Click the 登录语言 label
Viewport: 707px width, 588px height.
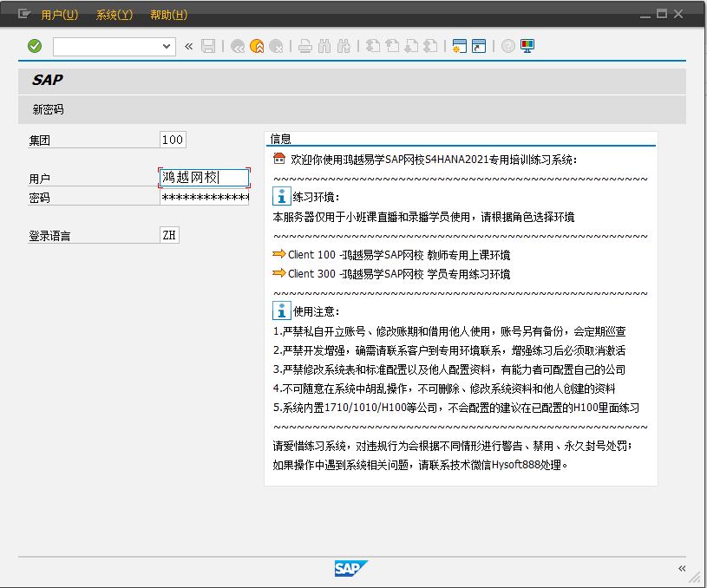49,236
